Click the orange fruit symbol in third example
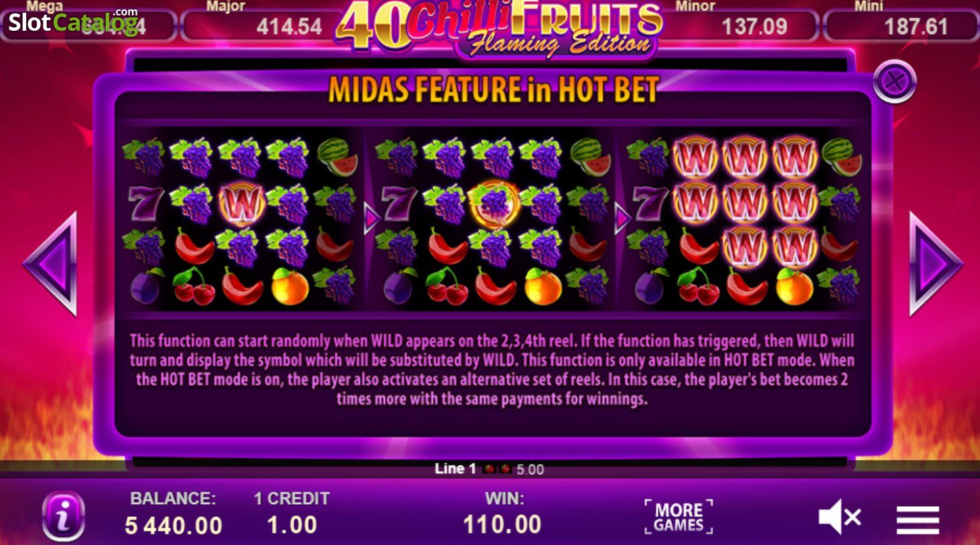980x545 pixels. [x=794, y=287]
